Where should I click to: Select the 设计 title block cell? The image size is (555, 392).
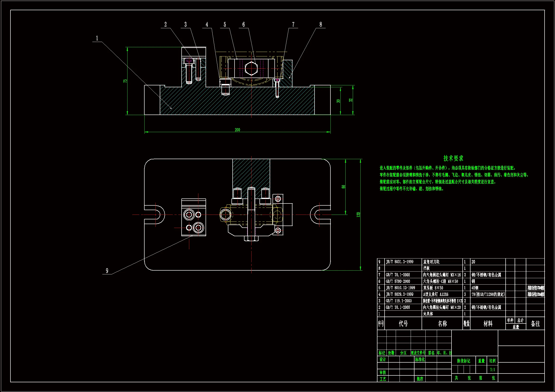coord(383,360)
